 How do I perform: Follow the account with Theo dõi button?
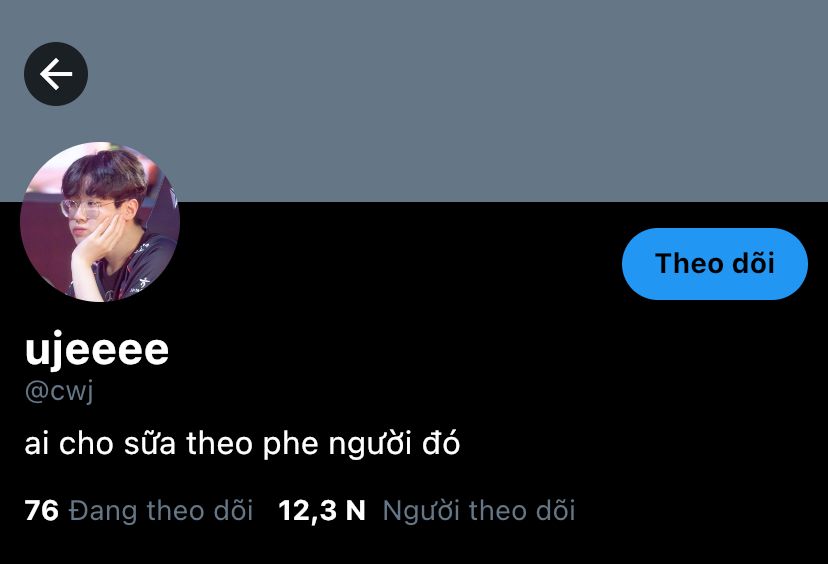tap(714, 264)
